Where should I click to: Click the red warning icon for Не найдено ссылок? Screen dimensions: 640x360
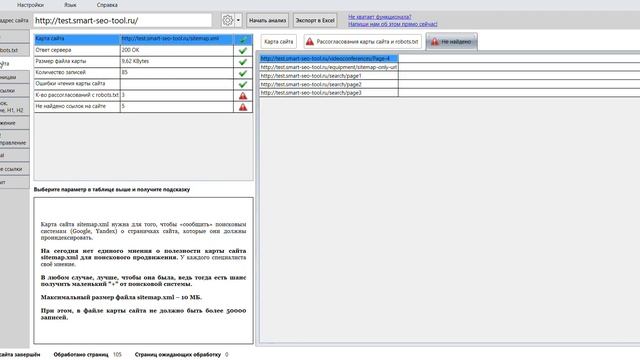[x=243, y=107]
